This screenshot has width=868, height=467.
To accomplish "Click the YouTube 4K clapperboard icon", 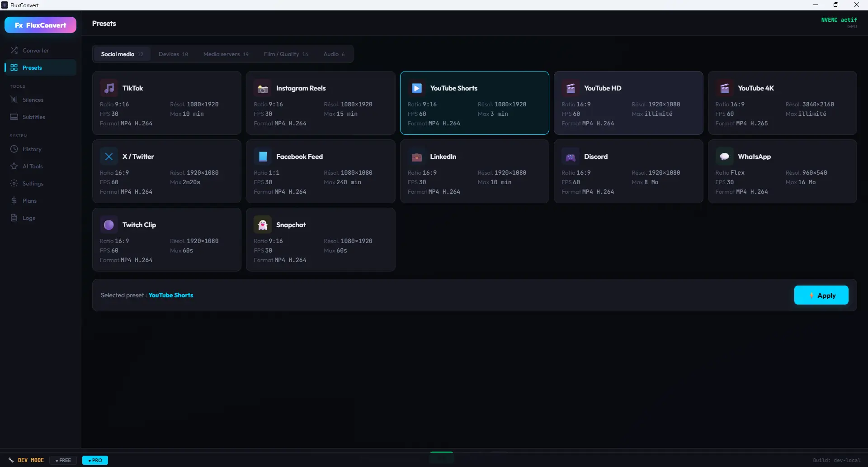I will coord(724,88).
